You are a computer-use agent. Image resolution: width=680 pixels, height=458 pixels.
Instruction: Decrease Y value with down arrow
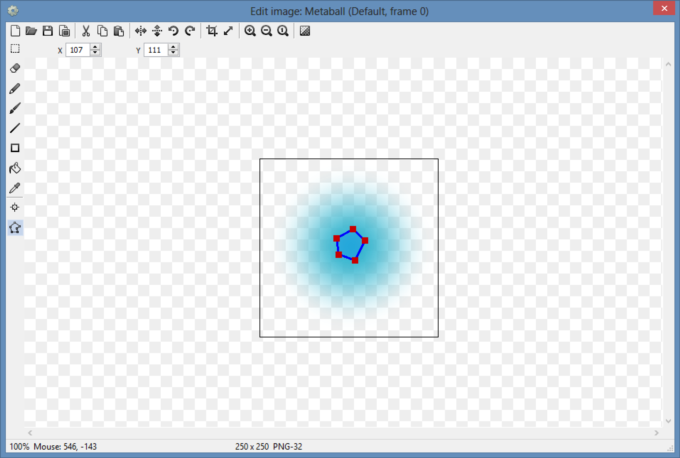[173, 53]
